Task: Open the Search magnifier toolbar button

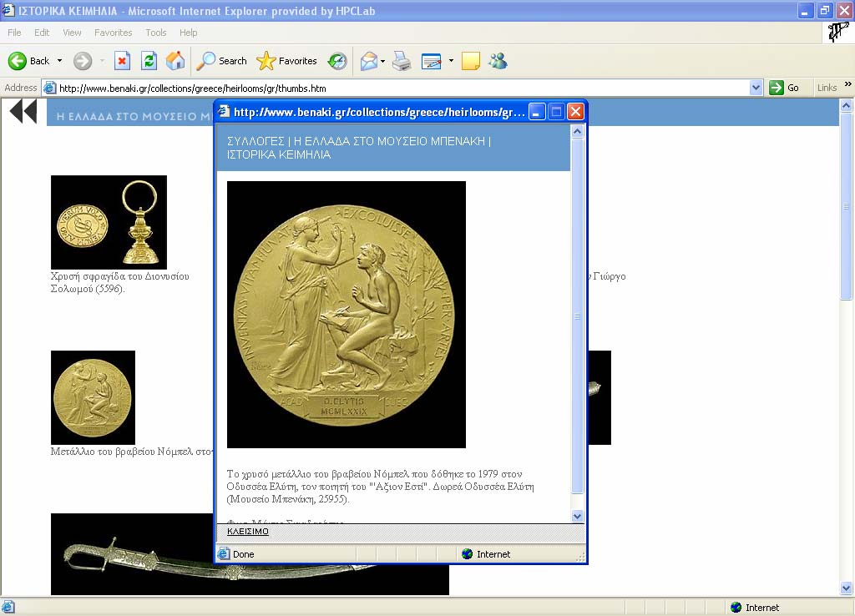Action: coord(222,60)
